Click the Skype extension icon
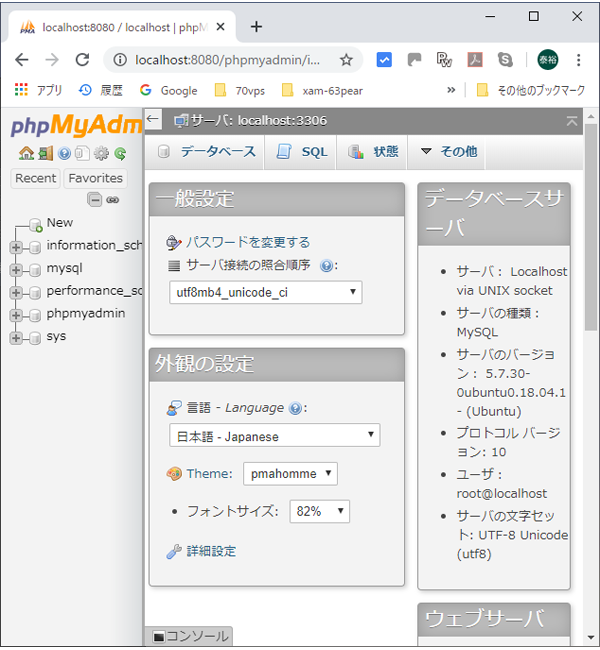This screenshot has height=650, width=600. point(505,60)
